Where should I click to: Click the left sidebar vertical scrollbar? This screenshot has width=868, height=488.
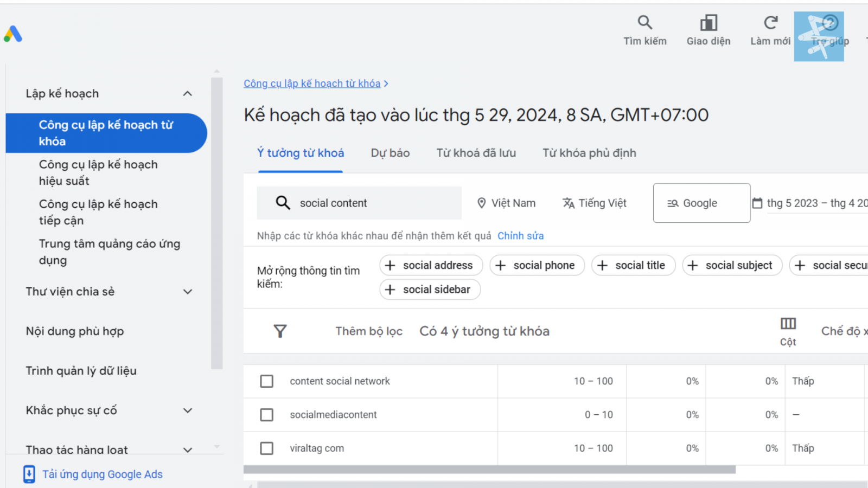click(x=217, y=222)
